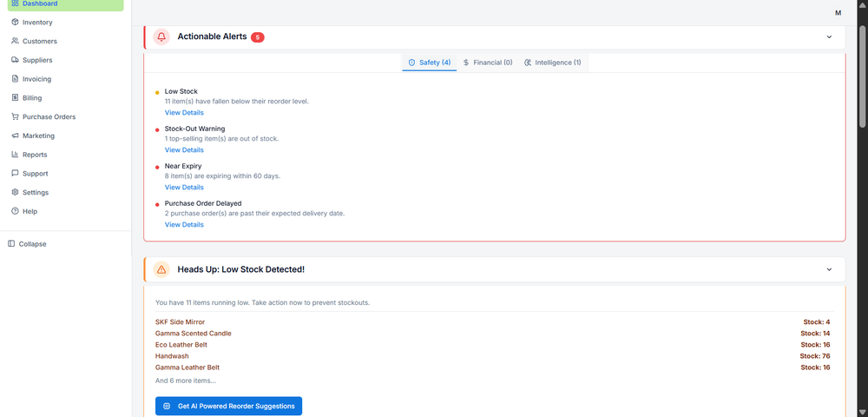The height and width of the screenshot is (417, 868).
Task: Open the M user avatar
Action: (x=838, y=13)
